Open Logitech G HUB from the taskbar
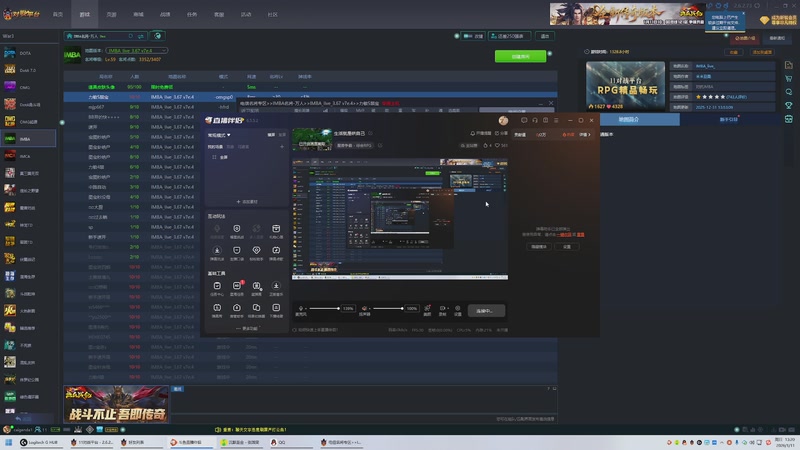This screenshot has width=800, height=450. coord(40,442)
